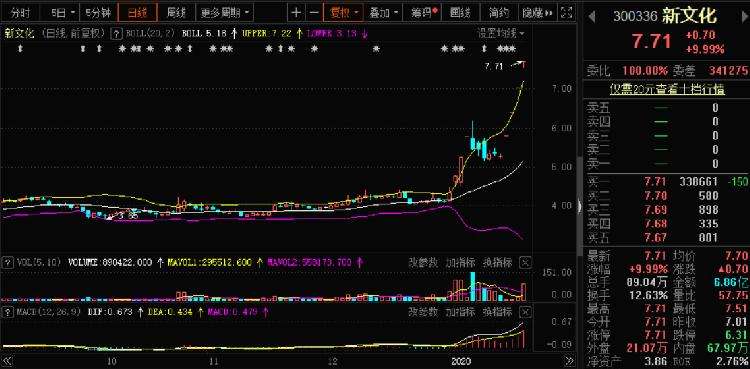The image size is (750, 369).
Task: Zoom in chart with plus button
Action: [x=296, y=13]
